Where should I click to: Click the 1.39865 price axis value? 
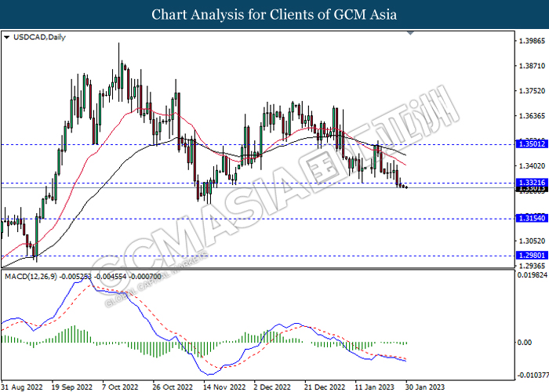(532, 41)
